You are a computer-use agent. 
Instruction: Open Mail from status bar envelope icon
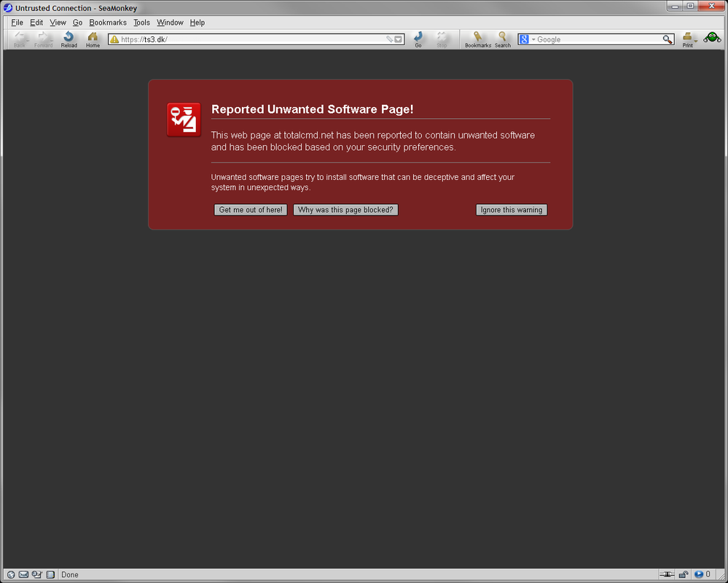click(23, 575)
